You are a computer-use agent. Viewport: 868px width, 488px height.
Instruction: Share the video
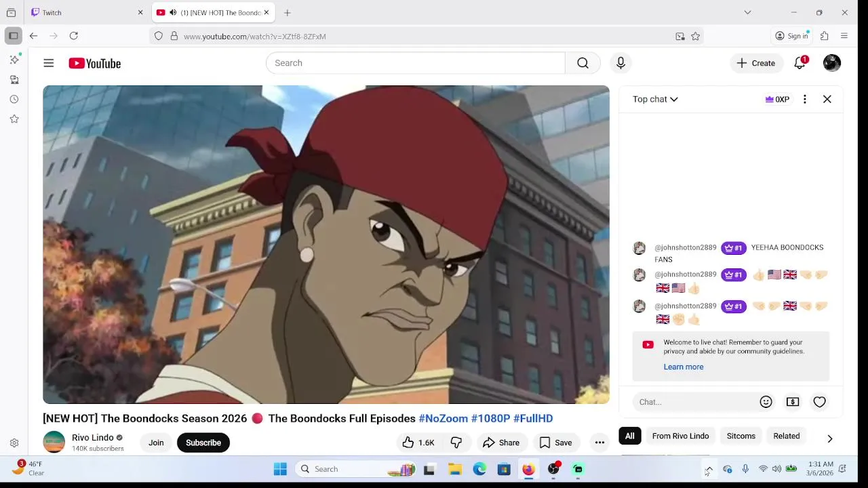point(500,443)
